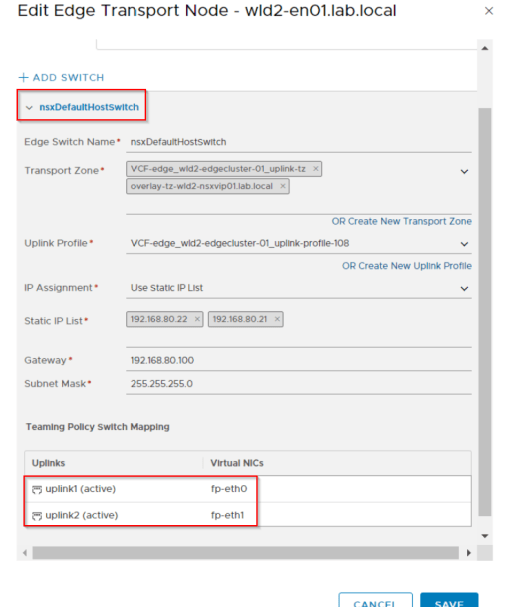505x607 pixels.
Task: Close the Edit Edge Transport Node dialog
Action: point(489,11)
